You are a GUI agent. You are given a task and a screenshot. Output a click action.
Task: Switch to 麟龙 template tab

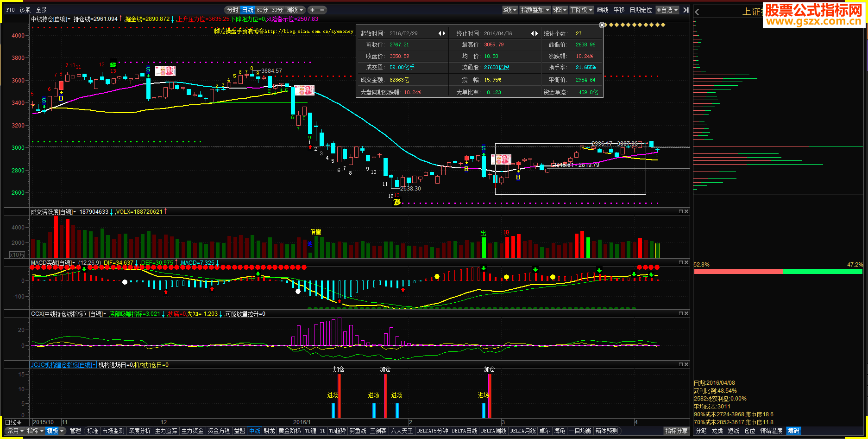(x=269, y=431)
